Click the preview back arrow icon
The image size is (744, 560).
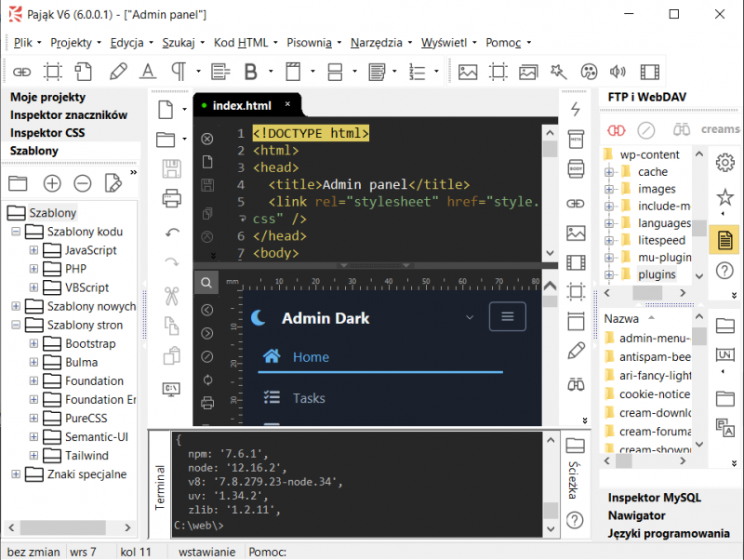pos(206,310)
